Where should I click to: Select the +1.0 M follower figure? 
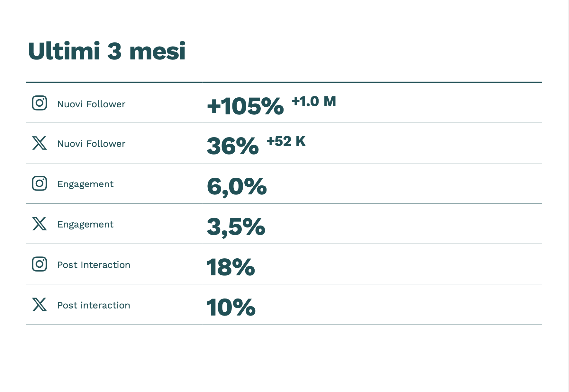pos(313,102)
